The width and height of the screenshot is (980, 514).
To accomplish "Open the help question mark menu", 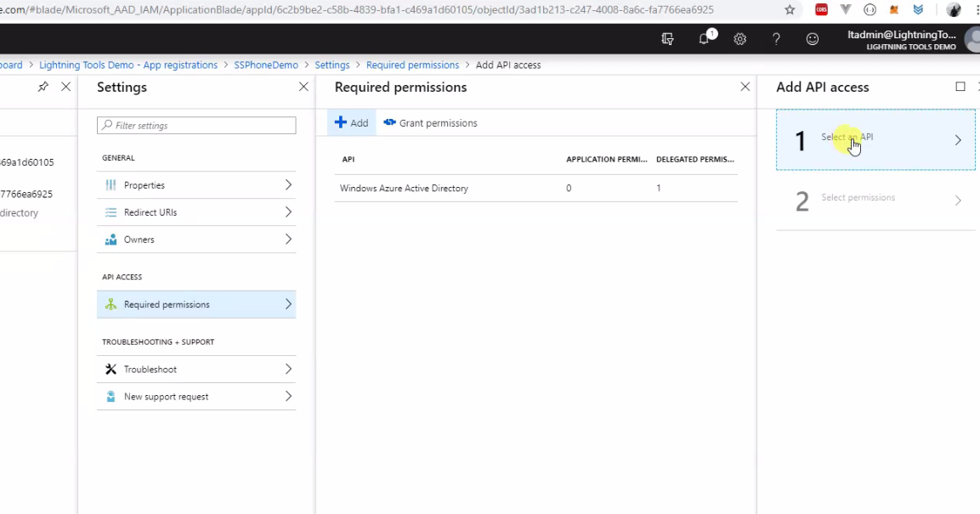I will pos(776,39).
